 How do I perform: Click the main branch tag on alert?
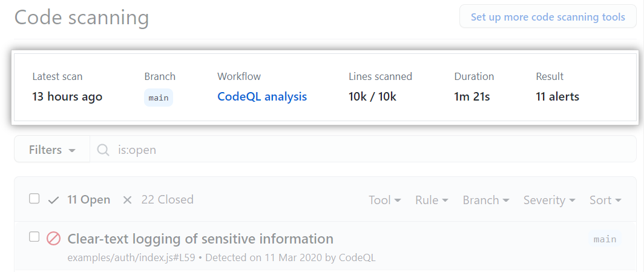click(x=605, y=239)
